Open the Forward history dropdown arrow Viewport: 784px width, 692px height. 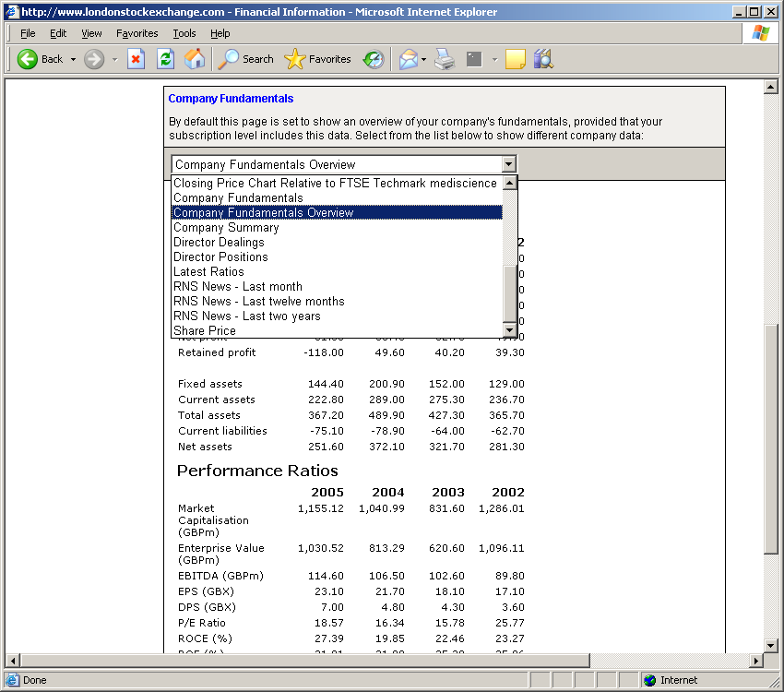(115, 59)
